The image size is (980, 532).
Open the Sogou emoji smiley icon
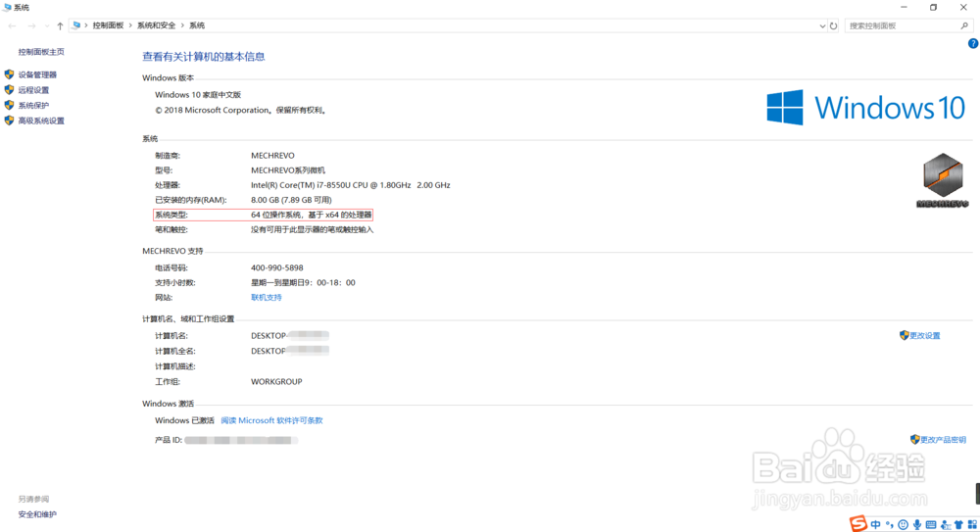(x=904, y=524)
